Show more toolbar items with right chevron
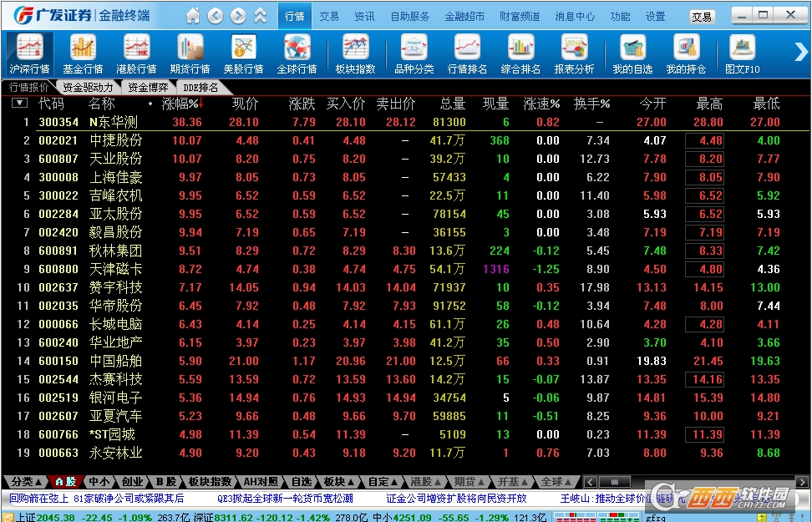 [800, 51]
